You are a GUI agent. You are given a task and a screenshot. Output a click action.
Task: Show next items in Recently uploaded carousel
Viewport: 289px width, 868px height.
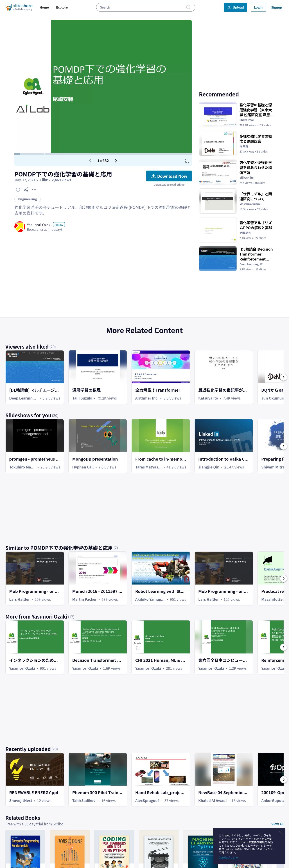(284, 780)
